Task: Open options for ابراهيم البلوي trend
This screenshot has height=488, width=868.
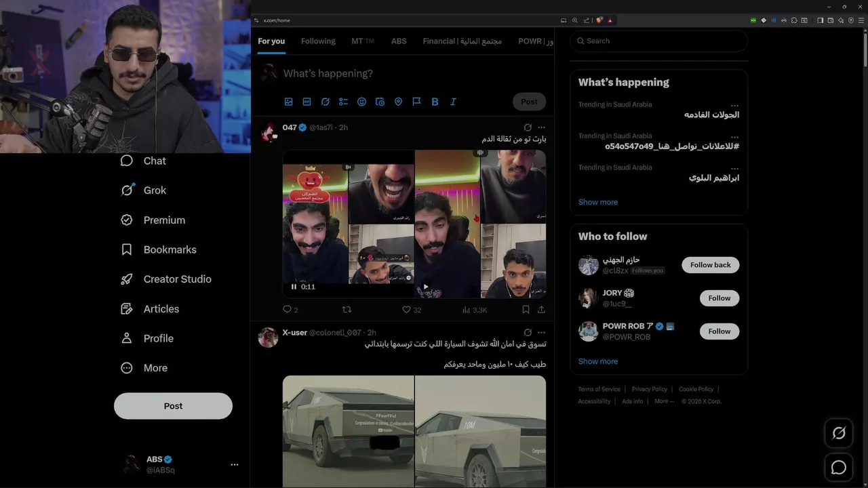Action: coord(734,167)
